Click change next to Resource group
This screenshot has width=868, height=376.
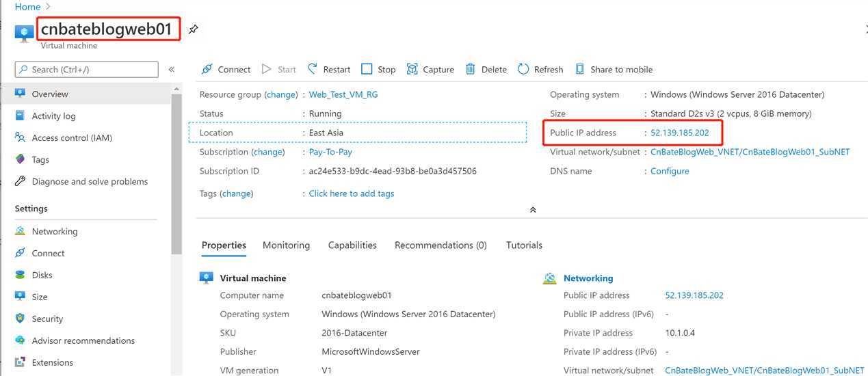[281, 94]
